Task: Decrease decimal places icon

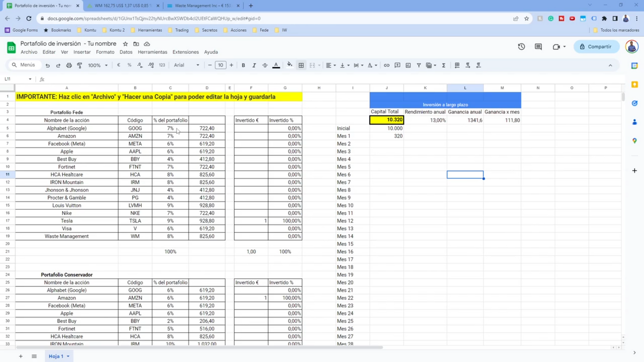Action: point(140,65)
